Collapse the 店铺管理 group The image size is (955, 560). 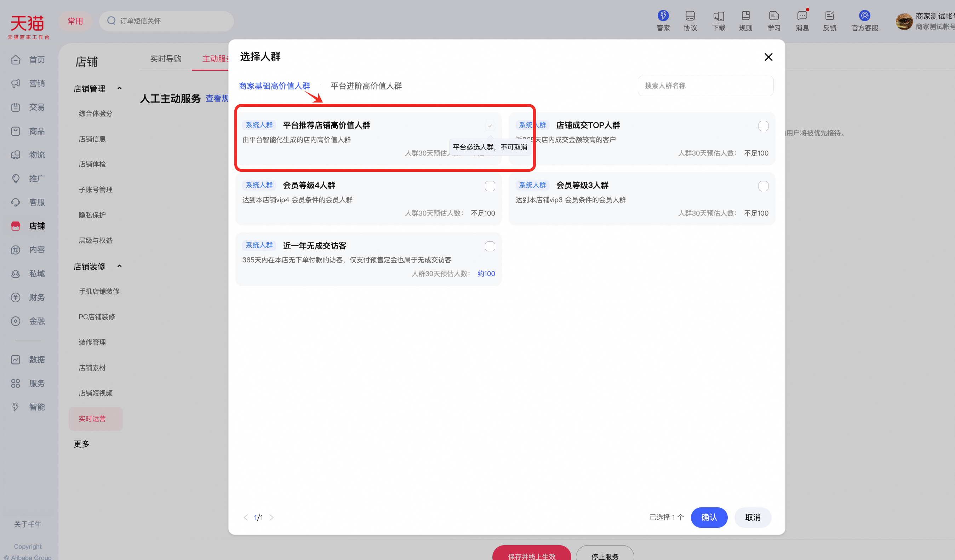click(x=119, y=88)
